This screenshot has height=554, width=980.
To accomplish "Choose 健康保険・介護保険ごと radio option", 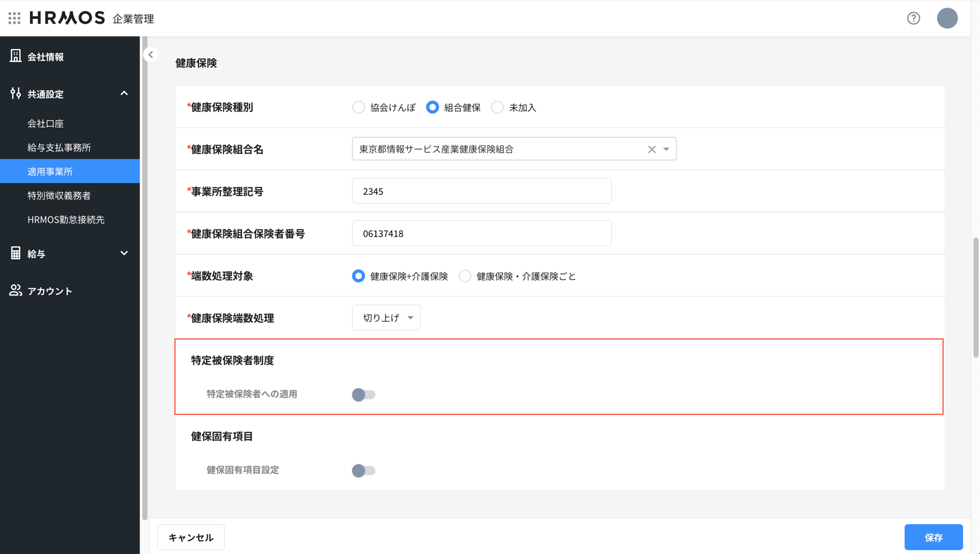I will (465, 276).
